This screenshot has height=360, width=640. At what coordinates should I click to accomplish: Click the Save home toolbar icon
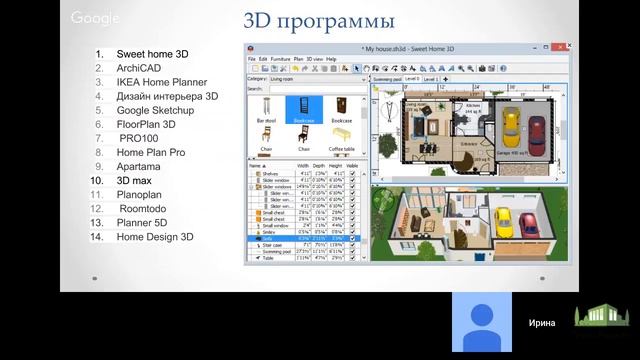[274, 69]
